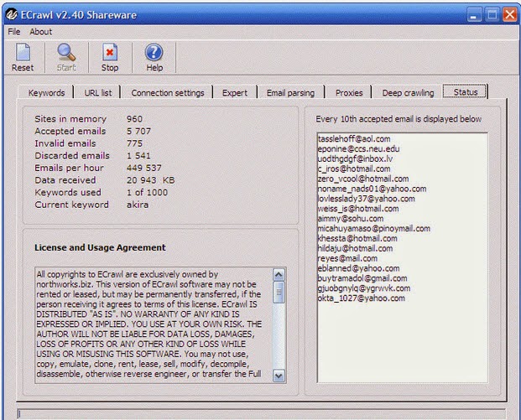Click Data received value 20 943 KB
Viewport: 521px width, 420px height.
150,180
